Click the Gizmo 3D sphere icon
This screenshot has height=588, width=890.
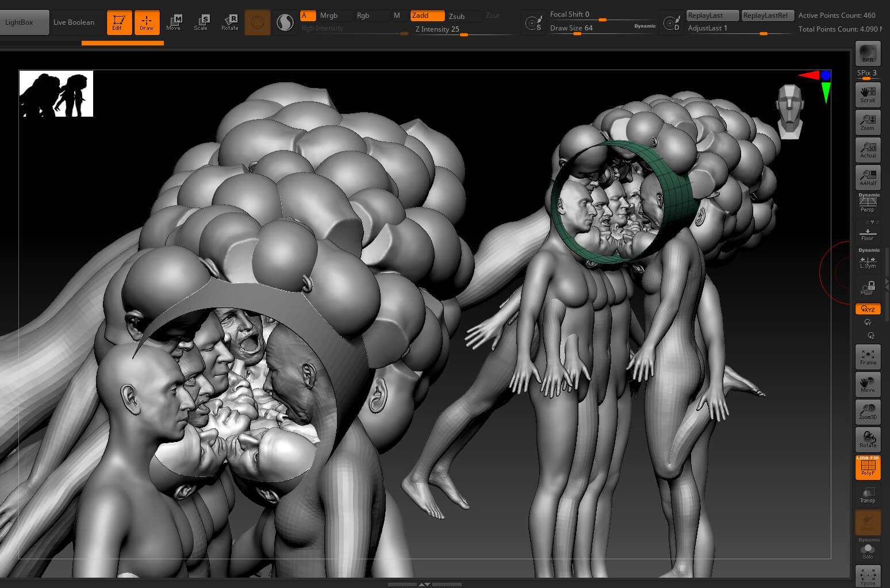click(258, 22)
